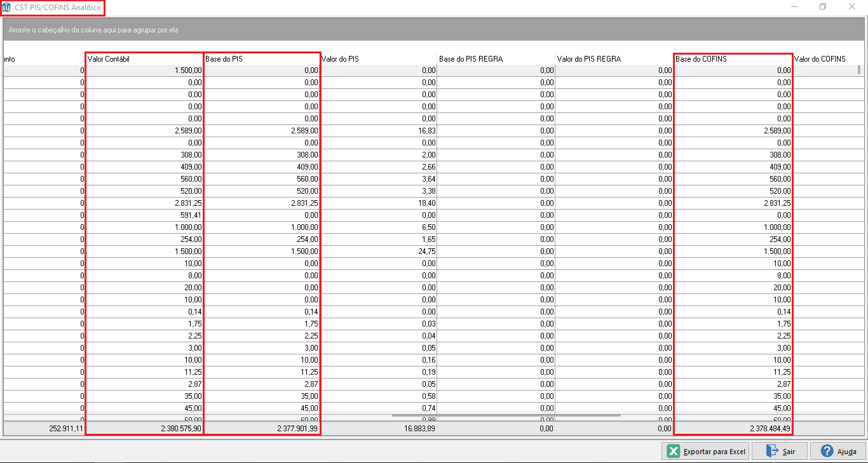Select Valor do PIS cell 3,38
868x463 pixels.
click(379, 191)
